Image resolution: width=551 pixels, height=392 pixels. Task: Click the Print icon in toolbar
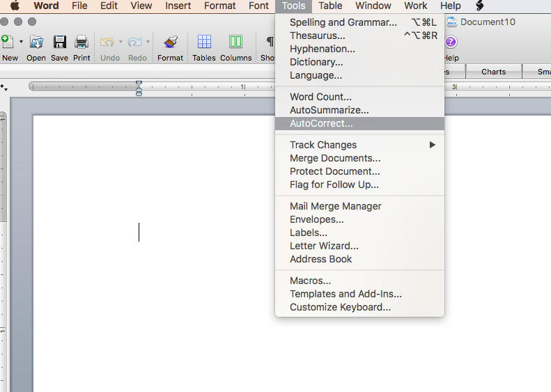coord(82,42)
